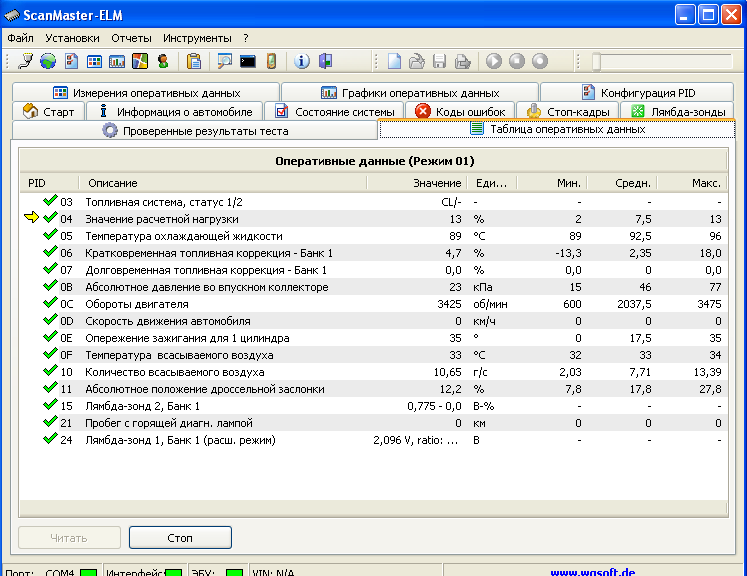Open the Инструменты menu
The width and height of the screenshot is (747, 576).
coord(199,37)
